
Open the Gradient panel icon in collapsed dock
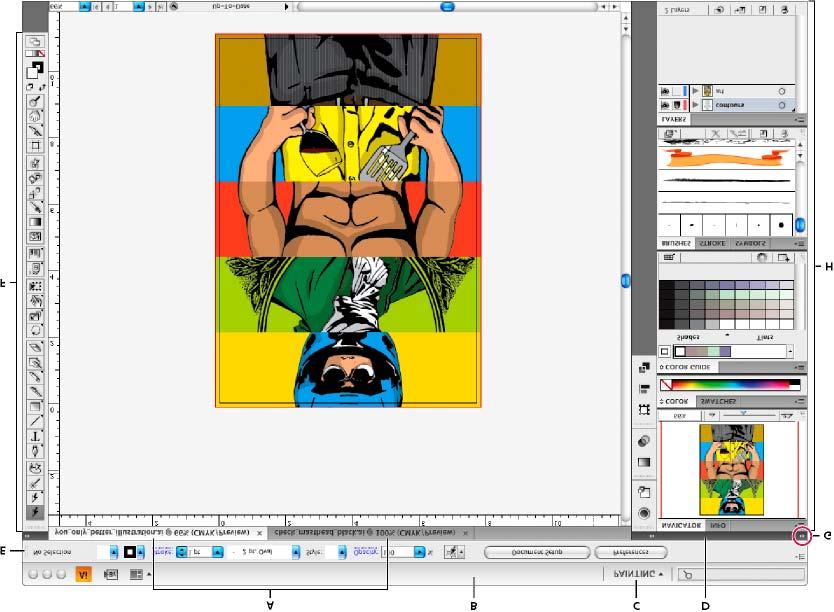pos(644,462)
